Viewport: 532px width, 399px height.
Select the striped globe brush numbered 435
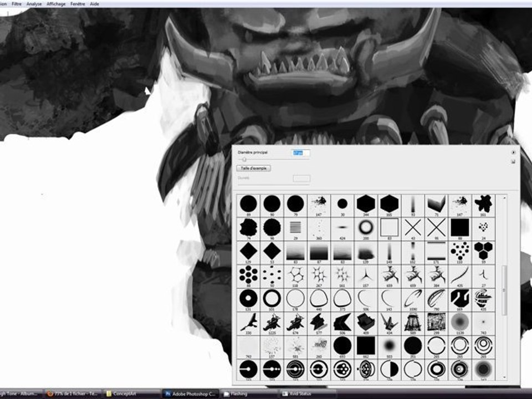point(483,300)
